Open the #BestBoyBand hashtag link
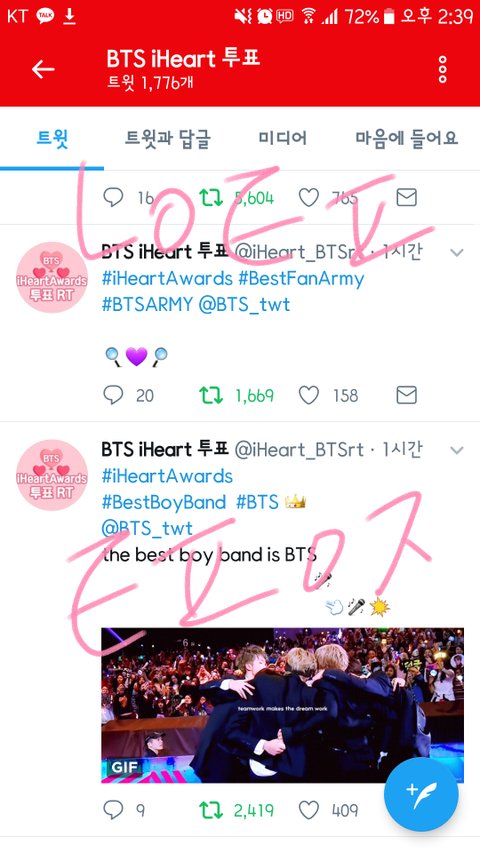Viewport: 480px width, 853px height. (x=164, y=502)
